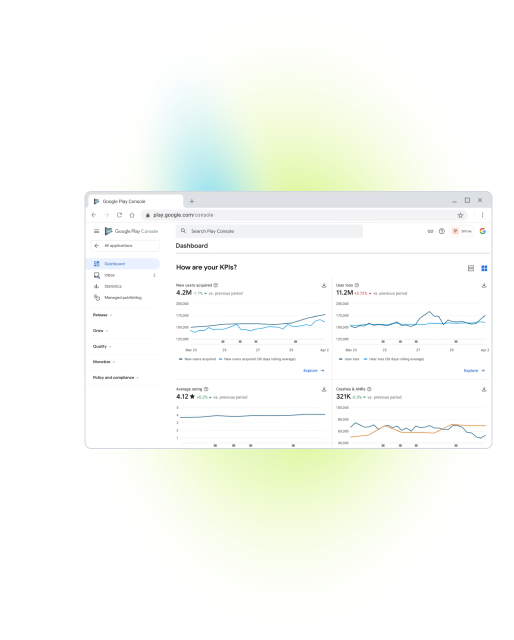Click Explore link under User loss
This screenshot has height=640, width=514.
(x=474, y=371)
